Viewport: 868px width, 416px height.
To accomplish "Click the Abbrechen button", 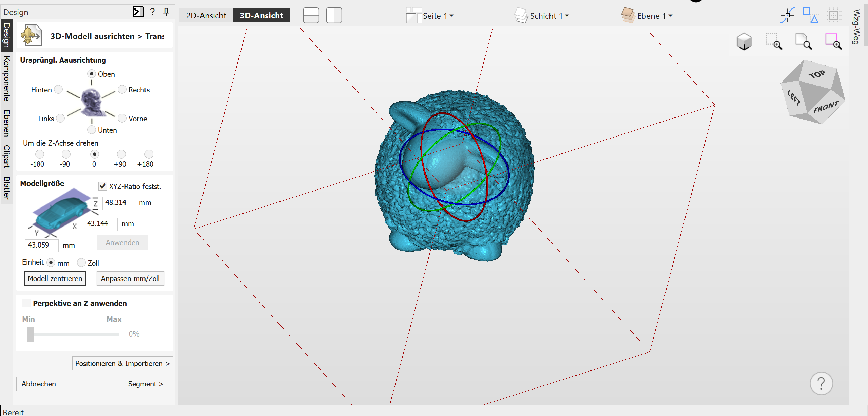I will coord(39,384).
